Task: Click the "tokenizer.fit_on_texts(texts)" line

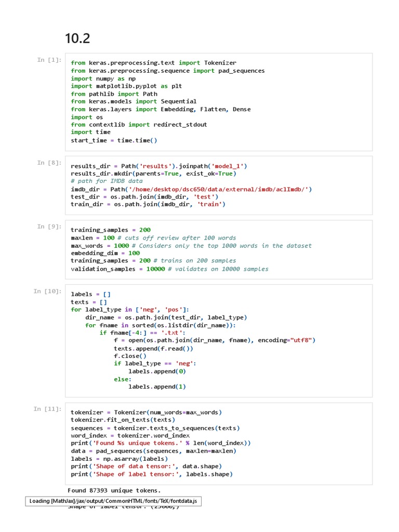Action: [123, 420]
